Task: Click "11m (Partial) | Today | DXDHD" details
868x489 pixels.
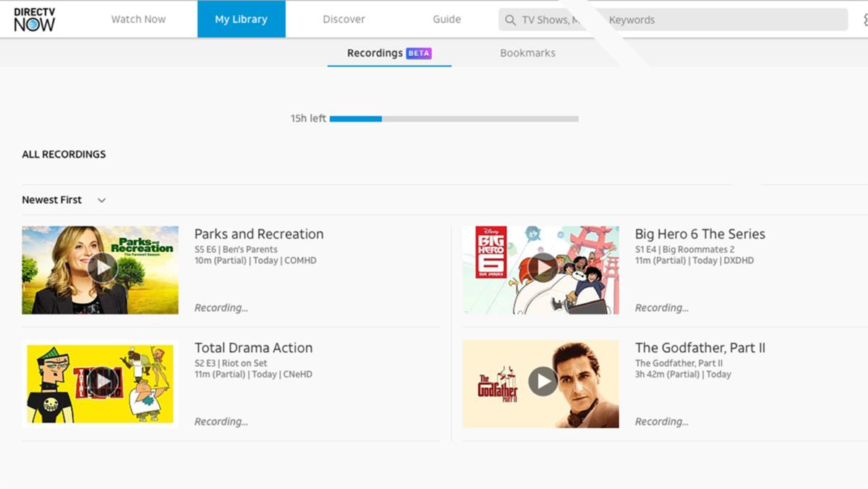Action: pos(694,260)
